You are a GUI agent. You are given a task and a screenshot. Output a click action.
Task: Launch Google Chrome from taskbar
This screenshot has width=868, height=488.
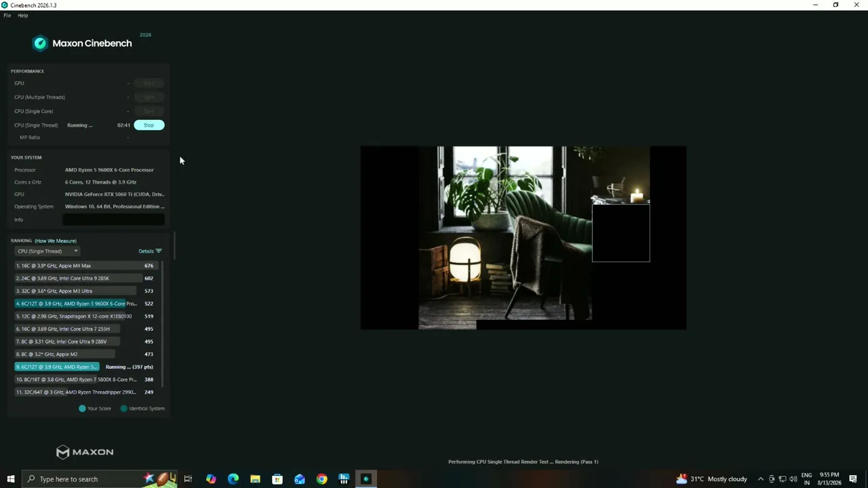coord(321,479)
